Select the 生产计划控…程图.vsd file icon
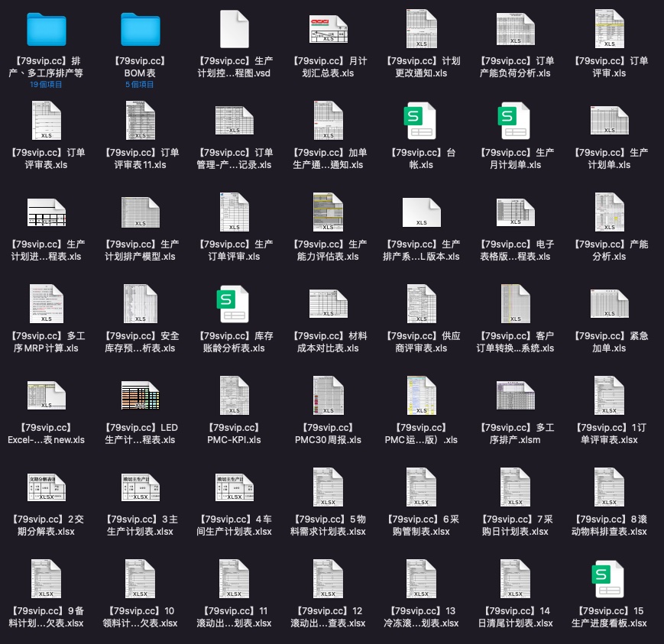The height and width of the screenshot is (644, 664). (x=234, y=29)
